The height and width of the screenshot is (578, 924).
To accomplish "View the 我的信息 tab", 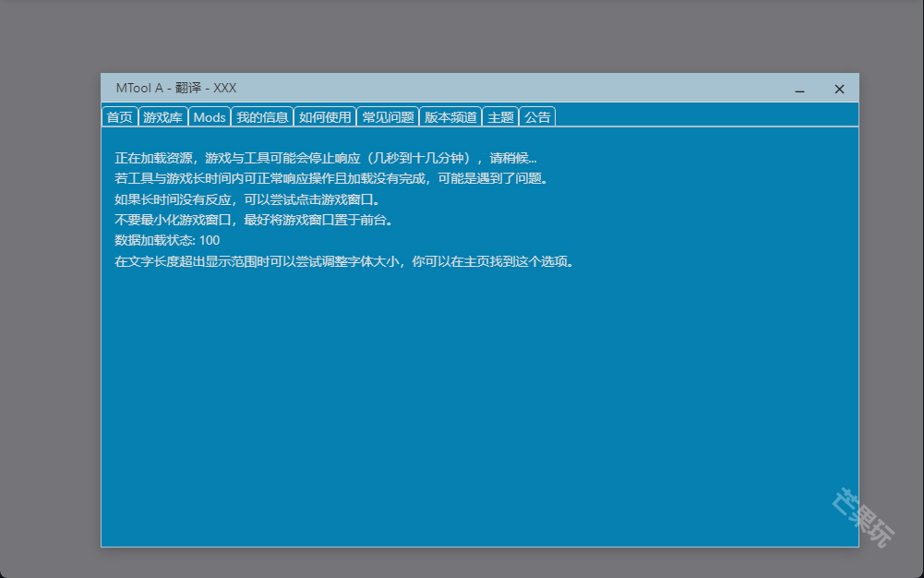I will tap(261, 116).
